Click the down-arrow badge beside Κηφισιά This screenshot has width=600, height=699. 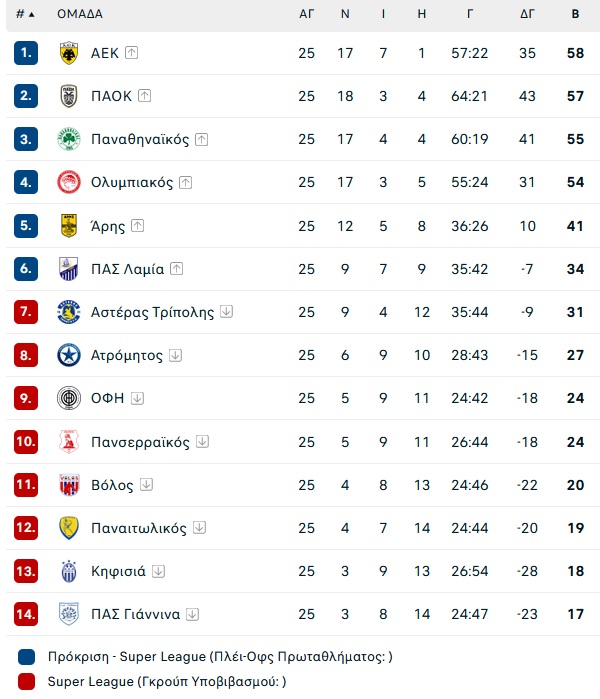158,571
